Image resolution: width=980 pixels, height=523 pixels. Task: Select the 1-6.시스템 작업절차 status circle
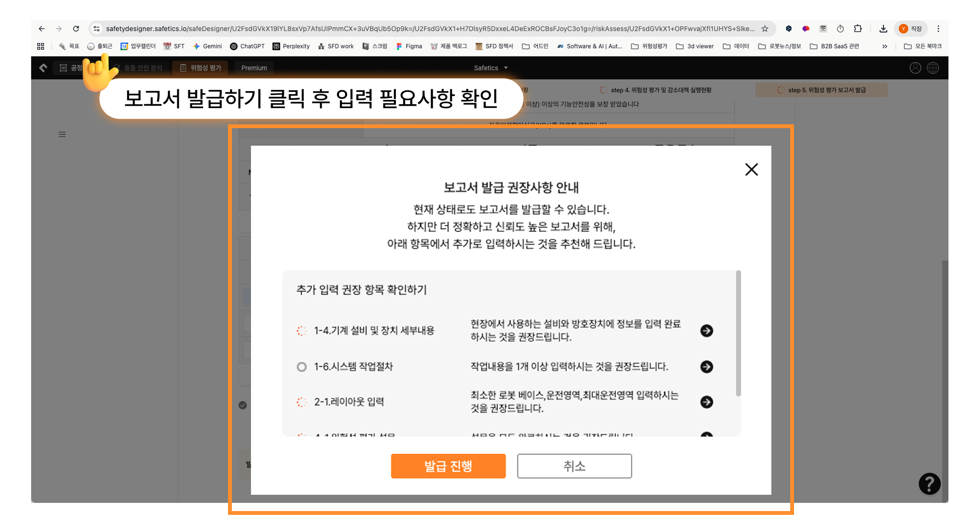(x=302, y=367)
